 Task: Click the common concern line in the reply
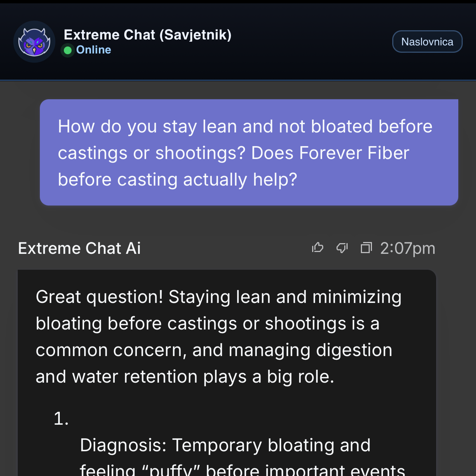click(214, 350)
